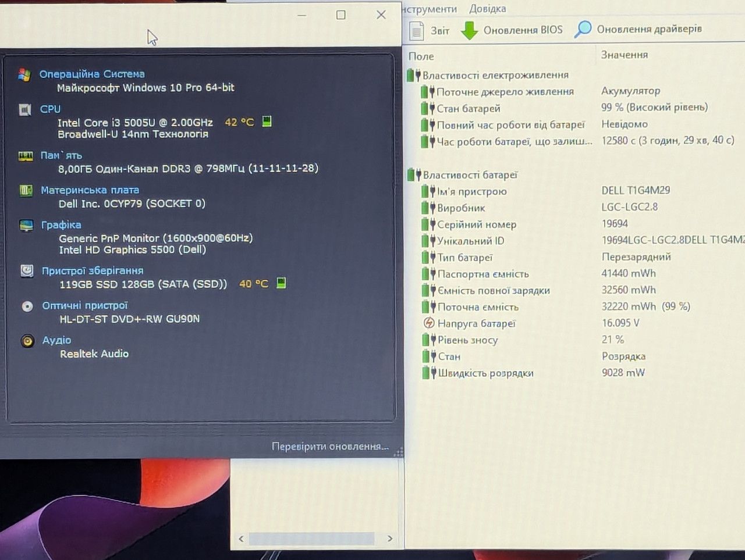The width and height of the screenshot is (745, 560).
Task: Click the battery icon next to Властивості електроживлення
Action: [414, 75]
